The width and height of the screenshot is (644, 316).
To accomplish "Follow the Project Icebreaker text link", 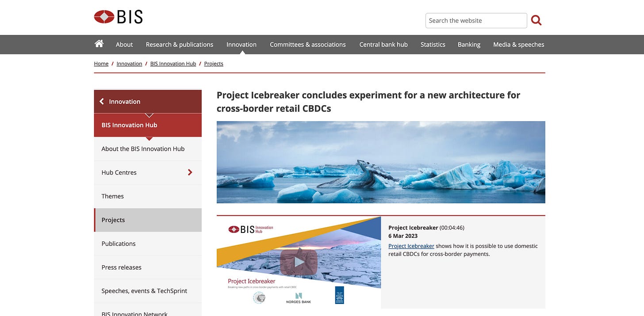I will coord(411,246).
